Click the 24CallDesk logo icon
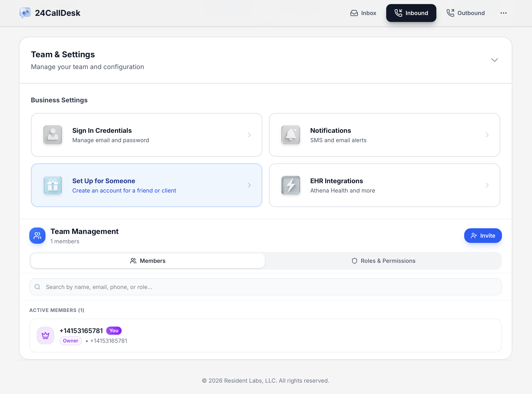 point(25,13)
